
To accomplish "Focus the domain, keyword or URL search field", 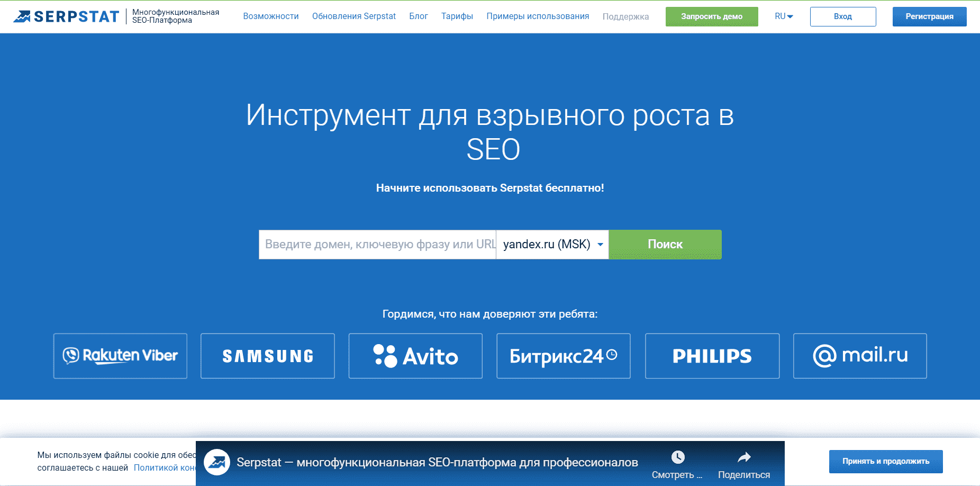I will [x=377, y=245].
